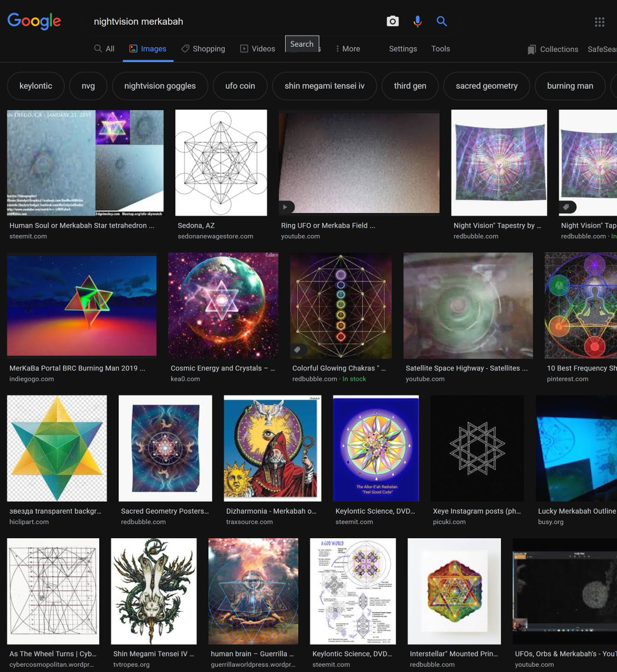Filter by ufo coin chip
617x672 pixels.
pos(240,86)
